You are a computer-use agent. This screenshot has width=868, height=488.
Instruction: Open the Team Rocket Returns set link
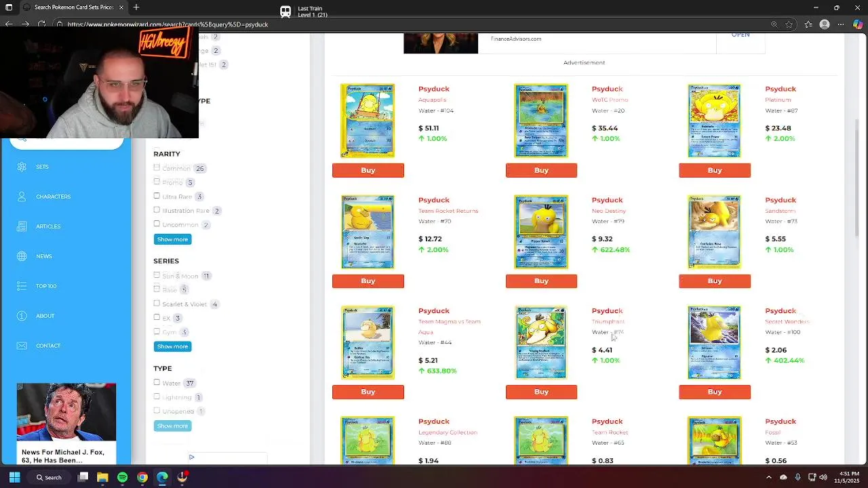coord(448,211)
